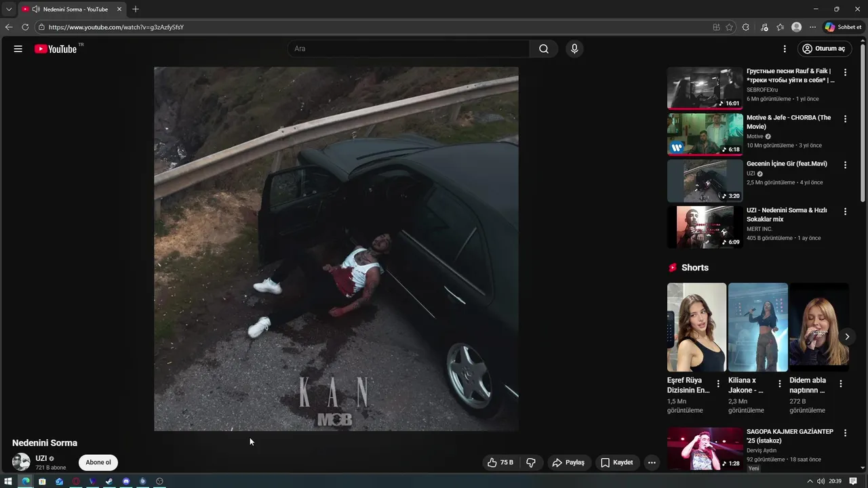The width and height of the screenshot is (868, 488).
Task: Focus the Ara search field
Action: coord(409,49)
